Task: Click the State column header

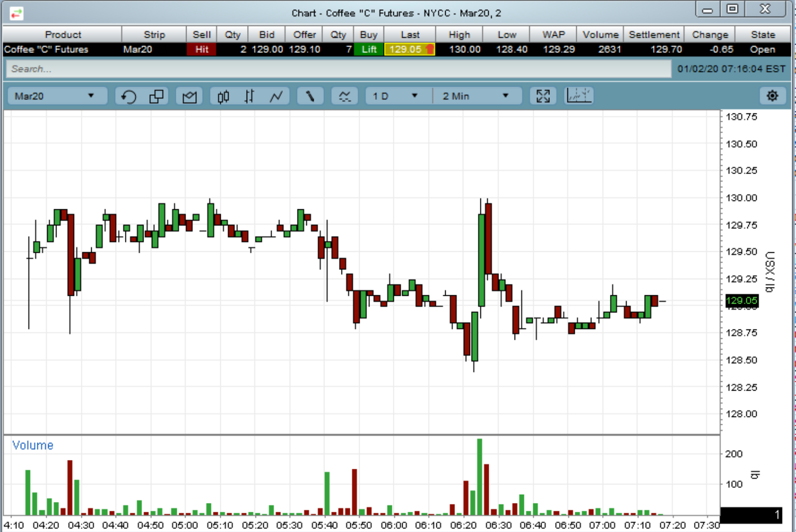Action: click(763, 35)
